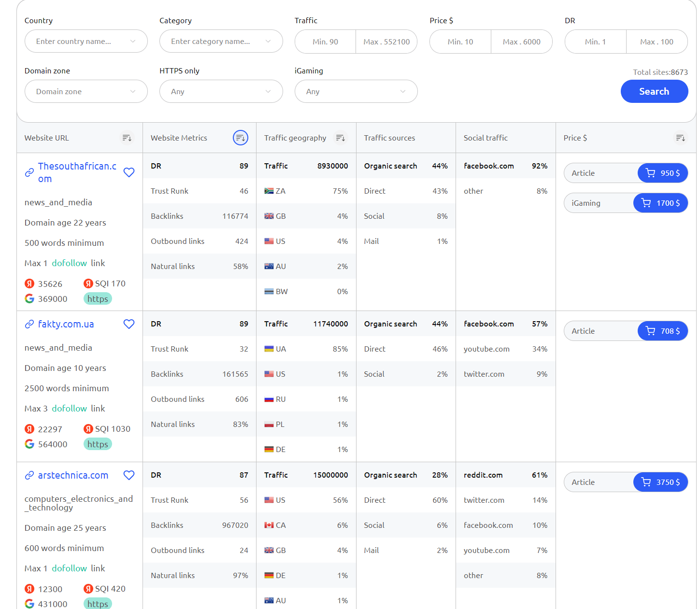Sort by Website URL column icon
Viewport: 700px width, 609px height.
click(127, 138)
